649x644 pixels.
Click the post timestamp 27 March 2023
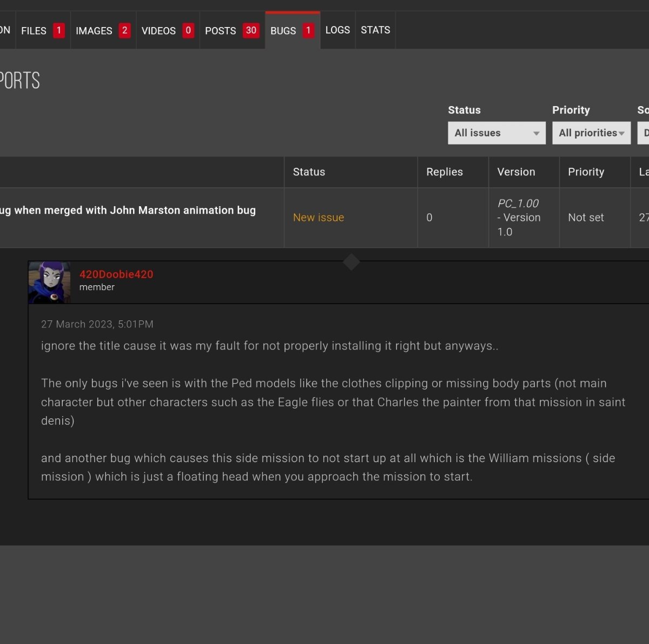coord(97,324)
